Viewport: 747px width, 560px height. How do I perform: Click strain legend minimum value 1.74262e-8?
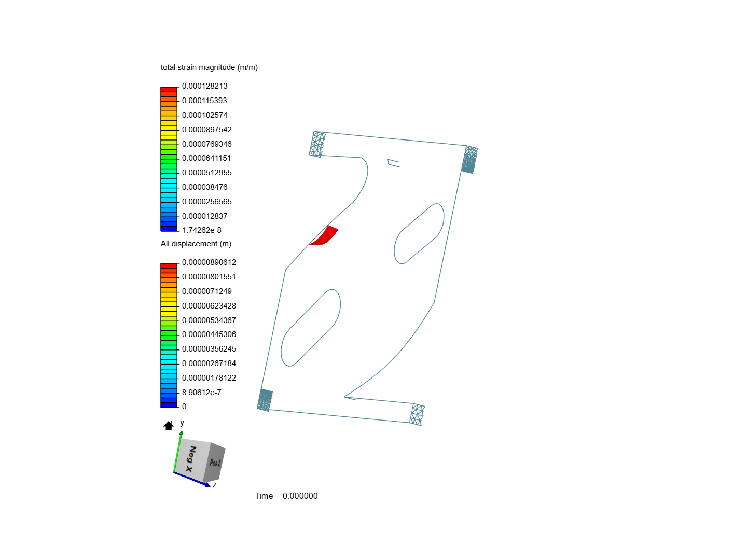pyautogui.click(x=202, y=230)
